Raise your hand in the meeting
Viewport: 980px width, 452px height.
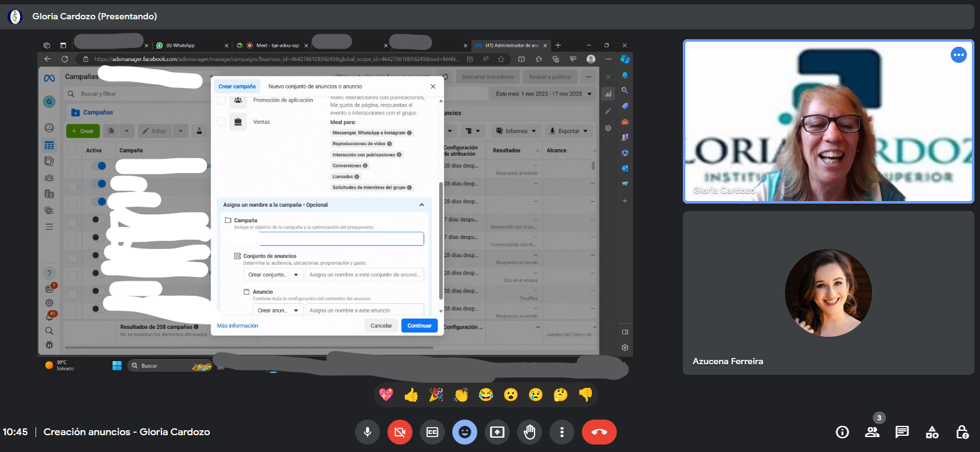(530, 432)
